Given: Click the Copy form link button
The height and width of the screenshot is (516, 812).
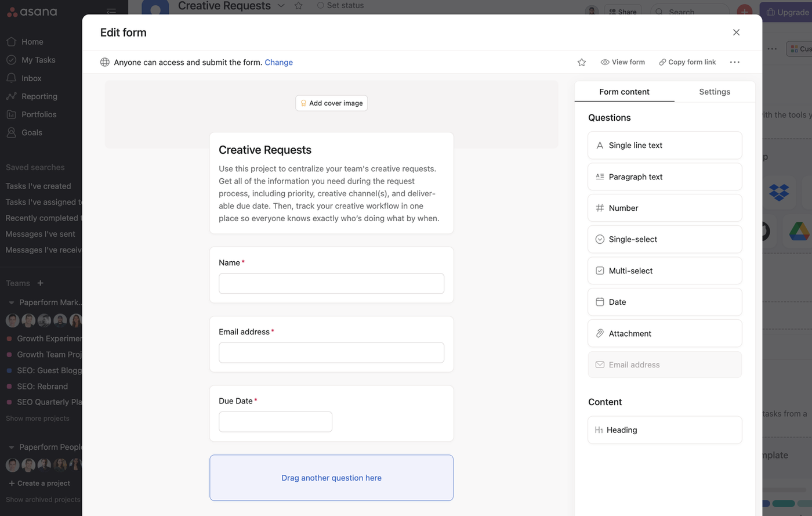Looking at the screenshot, I should [x=687, y=62].
